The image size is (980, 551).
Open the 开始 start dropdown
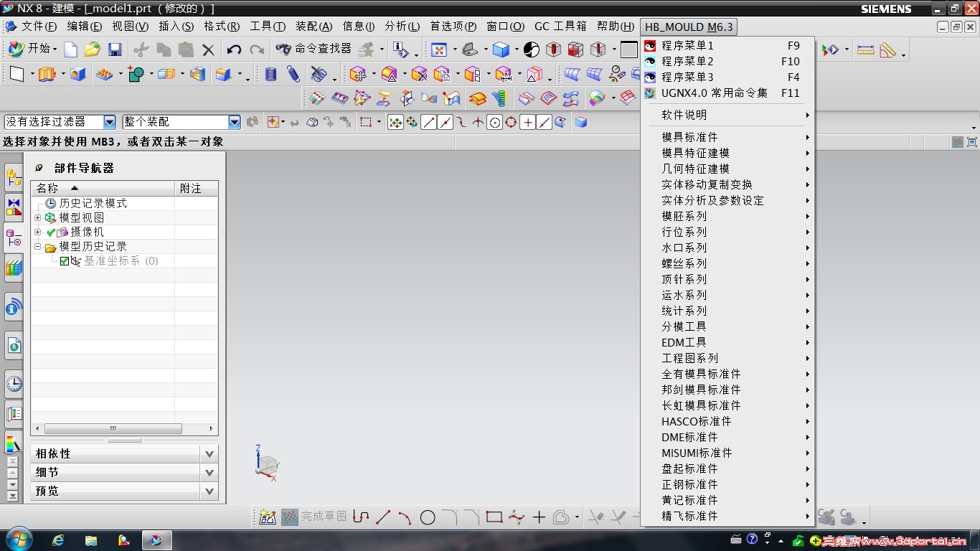[x=33, y=49]
